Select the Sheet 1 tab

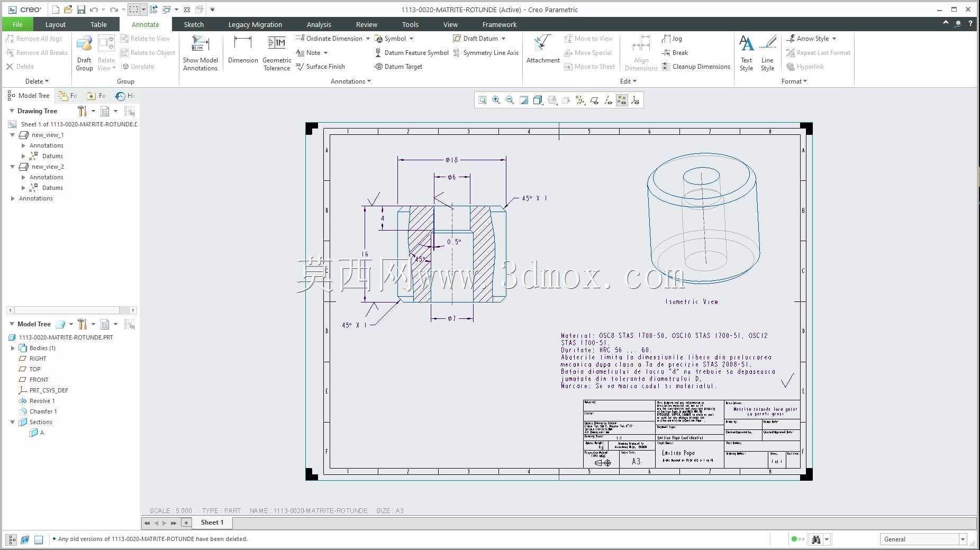coord(212,522)
